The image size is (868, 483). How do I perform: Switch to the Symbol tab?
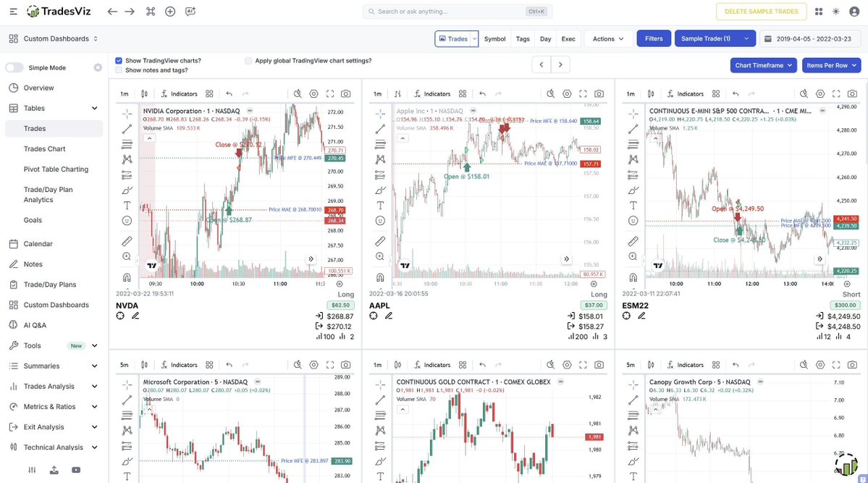pyautogui.click(x=495, y=39)
